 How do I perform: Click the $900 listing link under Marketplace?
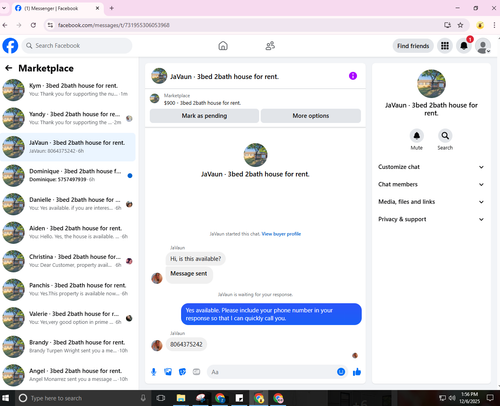pyautogui.click(x=202, y=103)
